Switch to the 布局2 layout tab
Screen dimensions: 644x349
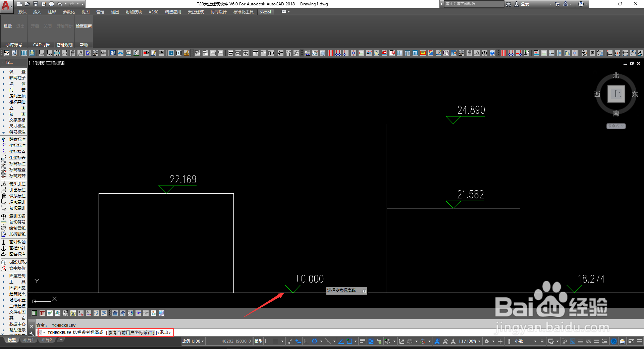pos(47,340)
